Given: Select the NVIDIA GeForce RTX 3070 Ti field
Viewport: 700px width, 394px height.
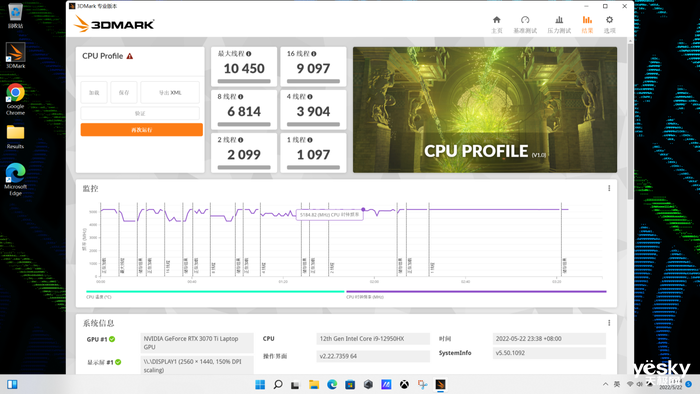Looking at the screenshot, I should (197, 343).
